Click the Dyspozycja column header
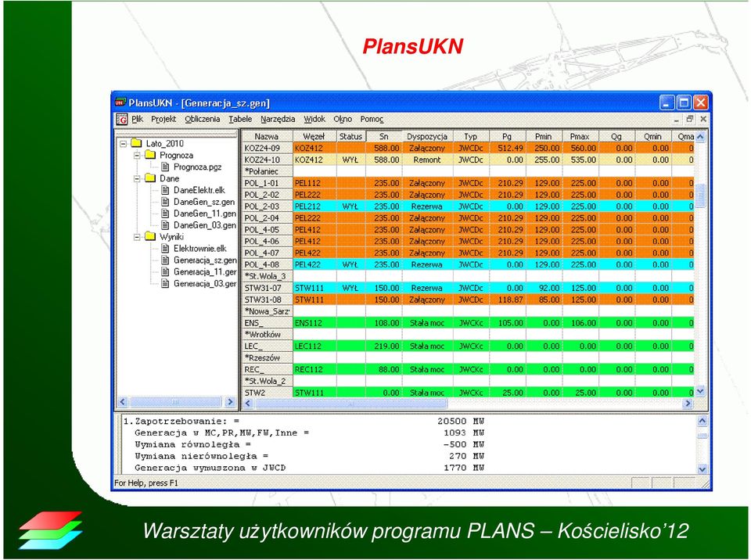 [427, 137]
